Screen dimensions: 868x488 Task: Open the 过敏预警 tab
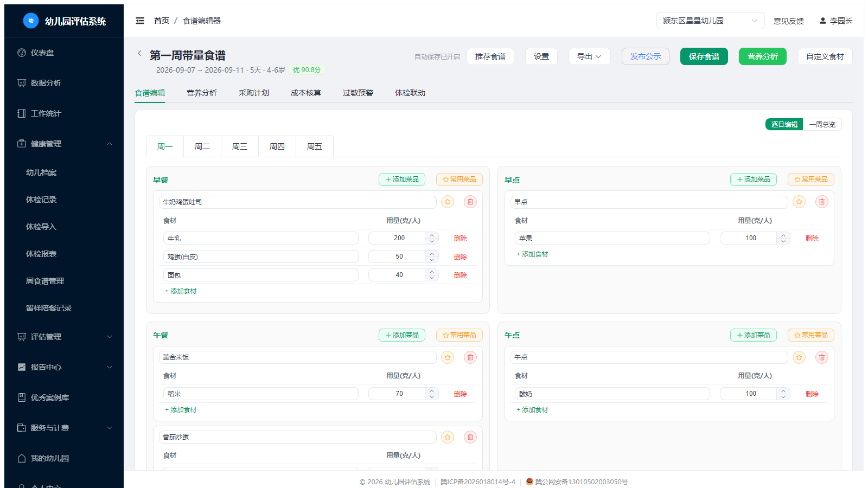(358, 93)
